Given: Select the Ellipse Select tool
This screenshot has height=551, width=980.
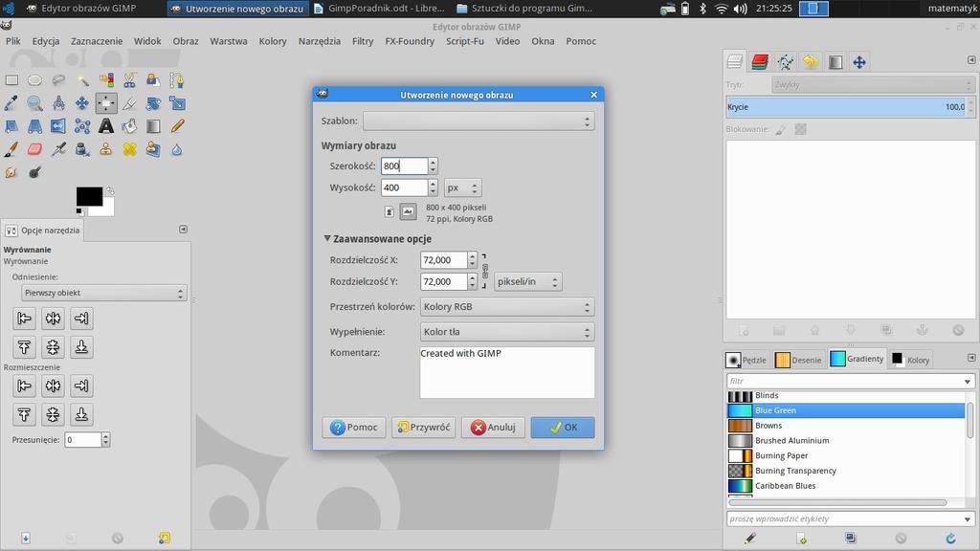Looking at the screenshot, I should click(35, 80).
